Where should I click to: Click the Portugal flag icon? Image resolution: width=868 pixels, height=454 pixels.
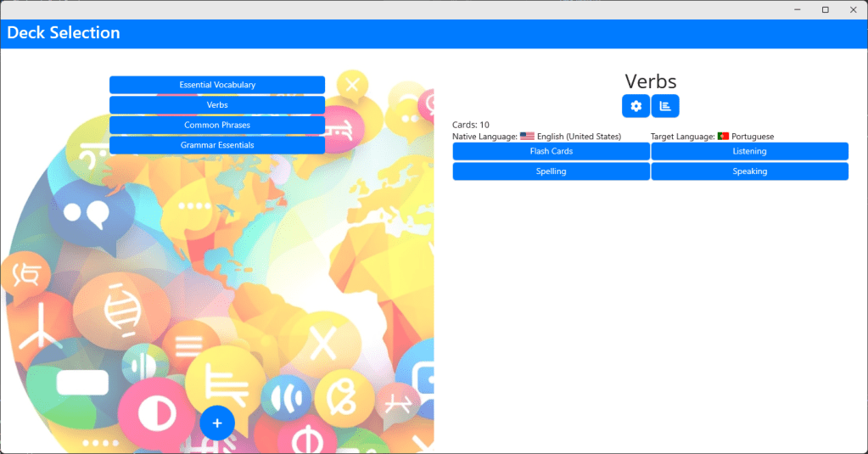[723, 137]
